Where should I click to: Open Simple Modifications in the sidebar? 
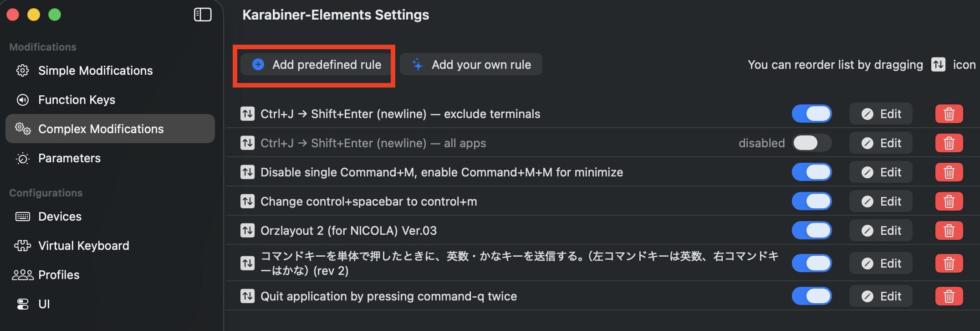click(95, 71)
